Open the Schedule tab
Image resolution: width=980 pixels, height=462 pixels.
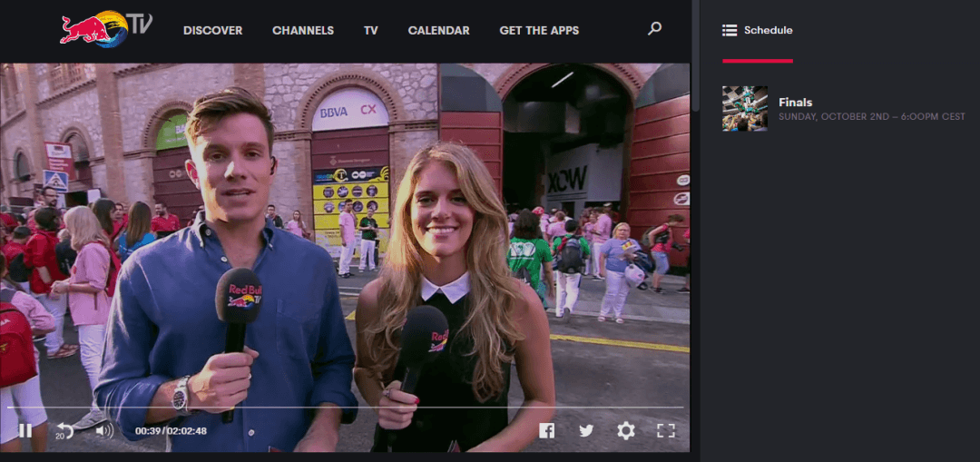(x=758, y=30)
